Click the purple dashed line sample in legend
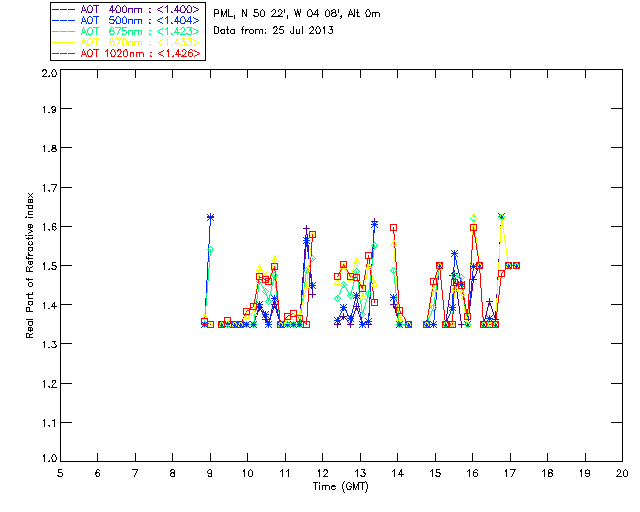The width and height of the screenshot is (640, 512). (x=64, y=9)
